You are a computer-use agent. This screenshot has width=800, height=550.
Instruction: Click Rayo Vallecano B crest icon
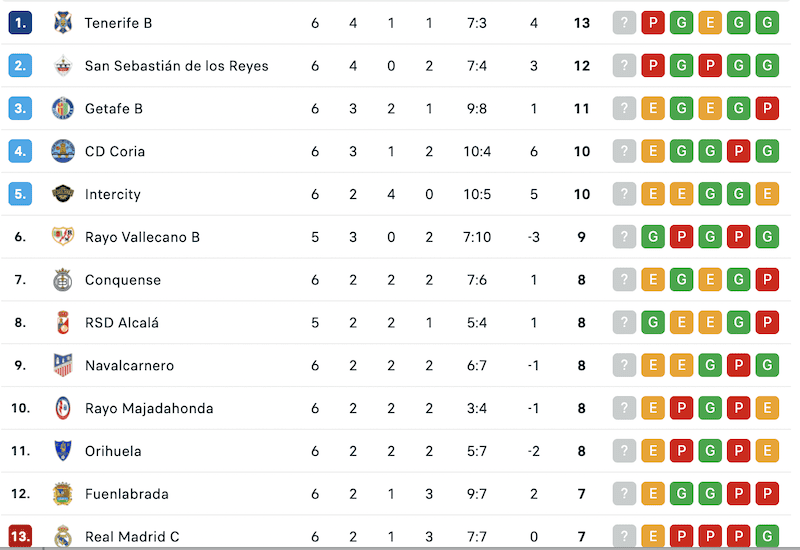coord(63,237)
